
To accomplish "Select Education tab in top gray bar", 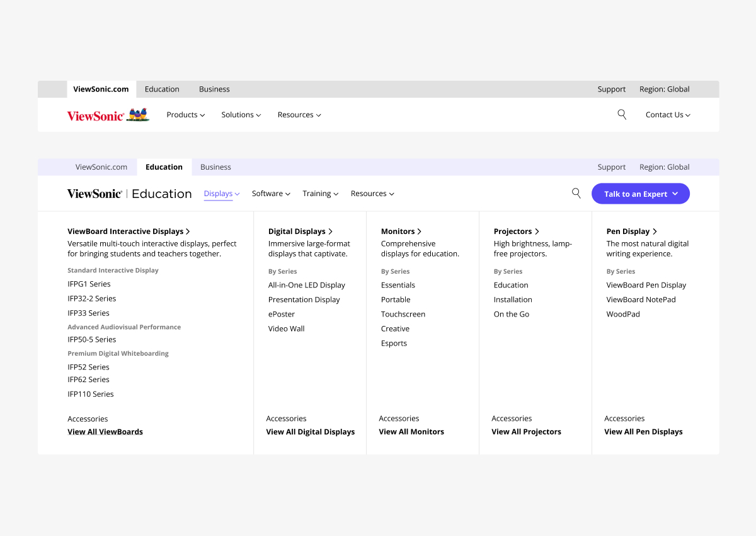I will (162, 89).
